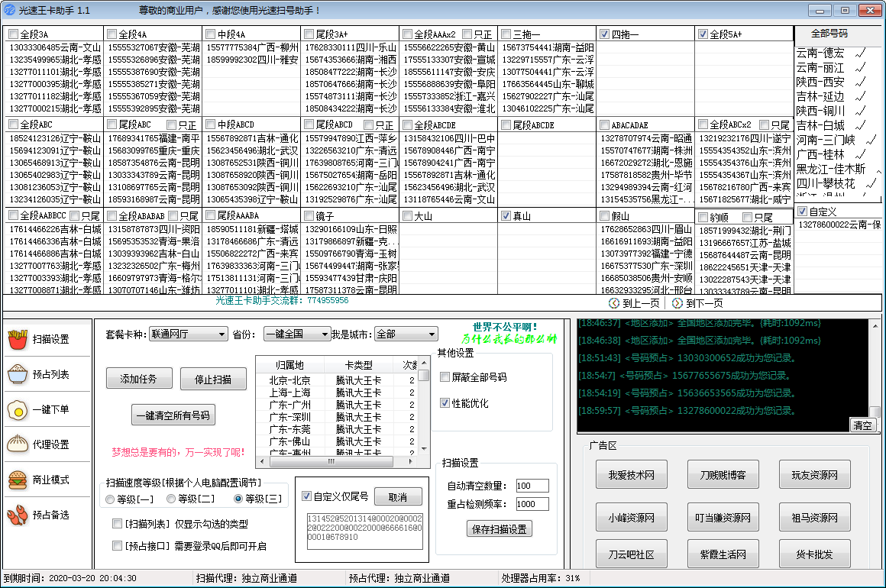Viewport: 886px width, 588px height.
Task: Open 刀贱贱博客 ad link
Action: 723,475
